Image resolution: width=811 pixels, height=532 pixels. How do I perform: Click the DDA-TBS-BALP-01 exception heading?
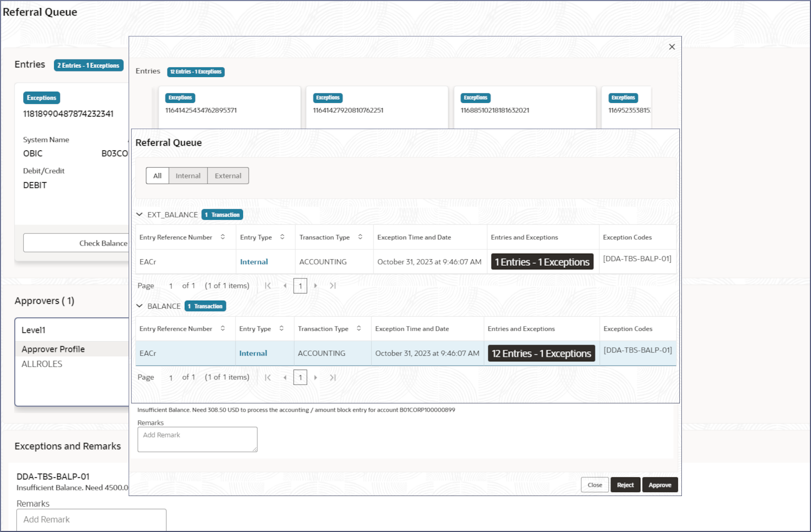pos(53,476)
